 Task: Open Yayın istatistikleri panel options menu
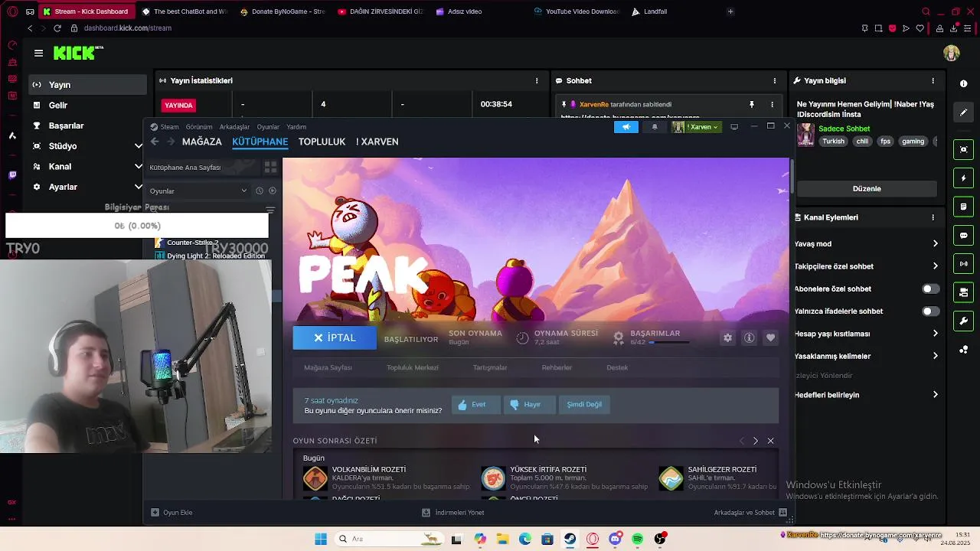coord(537,80)
